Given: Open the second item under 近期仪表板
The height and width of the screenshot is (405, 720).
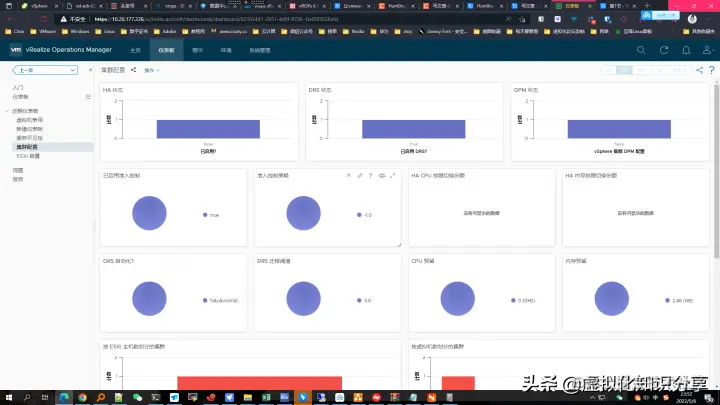Looking at the screenshot, I should tap(30, 129).
